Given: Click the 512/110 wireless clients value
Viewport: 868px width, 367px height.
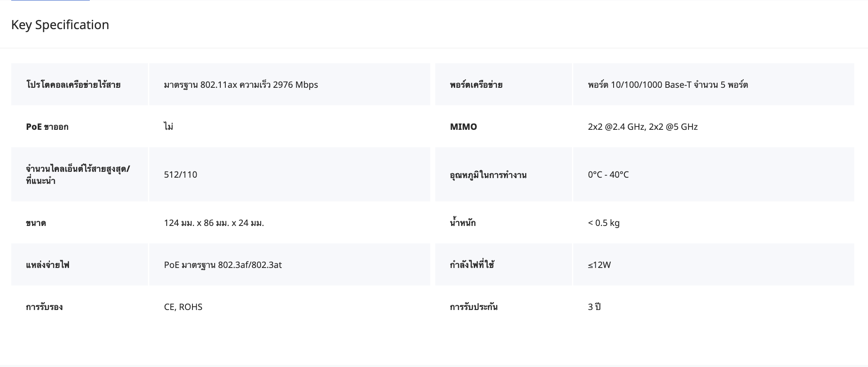Looking at the screenshot, I should point(180,175).
